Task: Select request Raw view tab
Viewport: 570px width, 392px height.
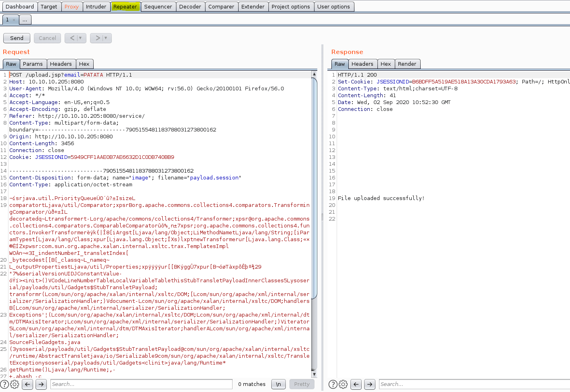Action: pyautogui.click(x=11, y=64)
